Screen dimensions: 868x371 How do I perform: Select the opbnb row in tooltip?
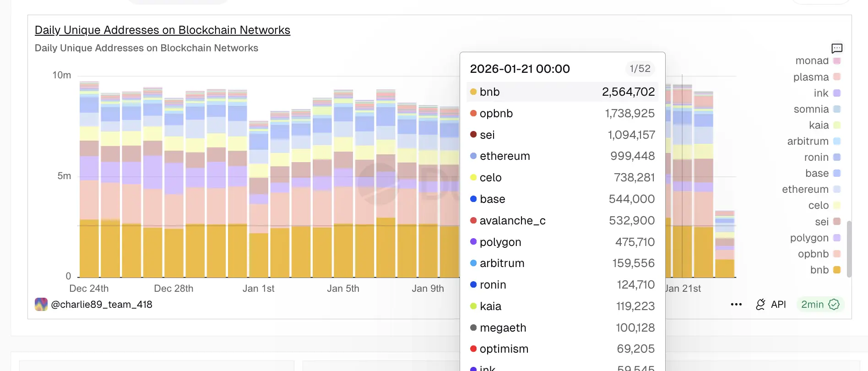pyautogui.click(x=562, y=113)
